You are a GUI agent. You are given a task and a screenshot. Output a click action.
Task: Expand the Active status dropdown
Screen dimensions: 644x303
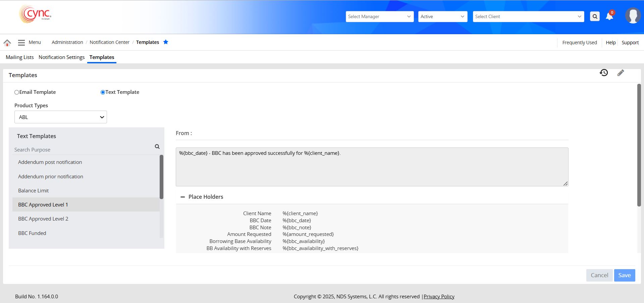pyautogui.click(x=442, y=16)
